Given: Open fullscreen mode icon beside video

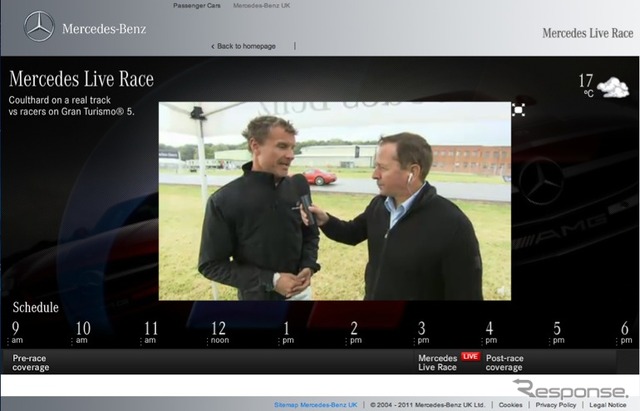Looking at the screenshot, I should click(x=518, y=110).
